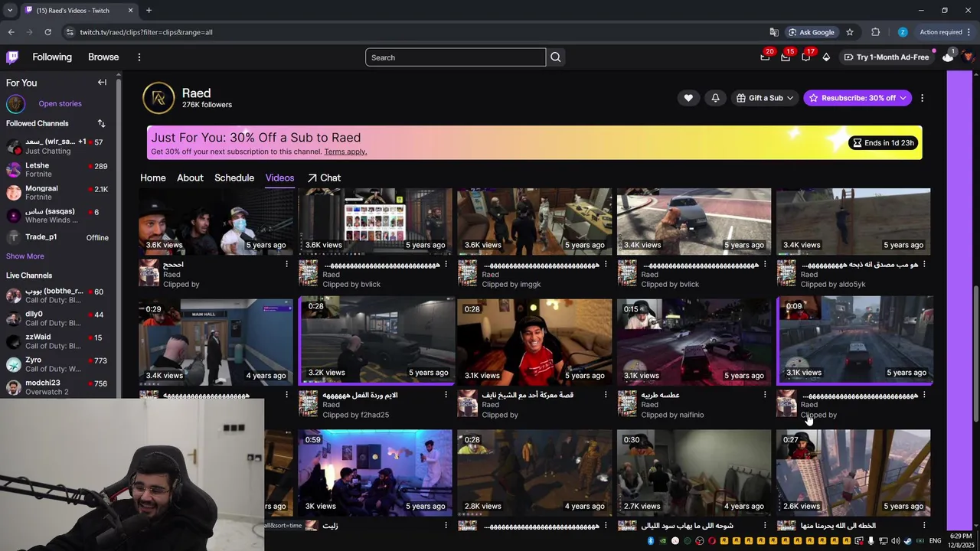
Task: Open the Open stories avatar
Action: click(15, 104)
